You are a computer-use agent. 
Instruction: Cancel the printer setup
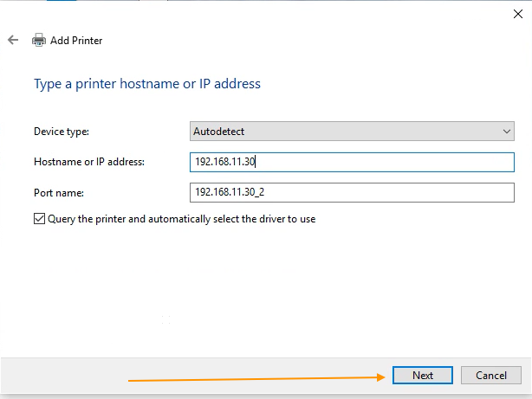coord(491,376)
